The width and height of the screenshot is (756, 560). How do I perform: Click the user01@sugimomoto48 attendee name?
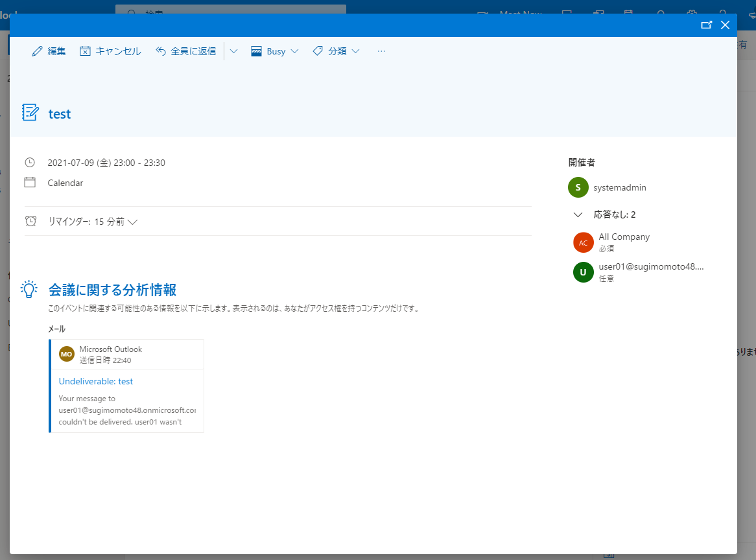coord(651,266)
